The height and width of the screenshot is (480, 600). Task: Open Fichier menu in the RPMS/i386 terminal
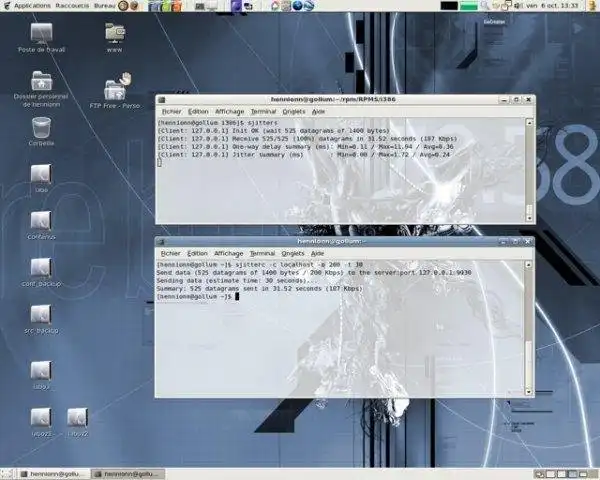pos(171,111)
